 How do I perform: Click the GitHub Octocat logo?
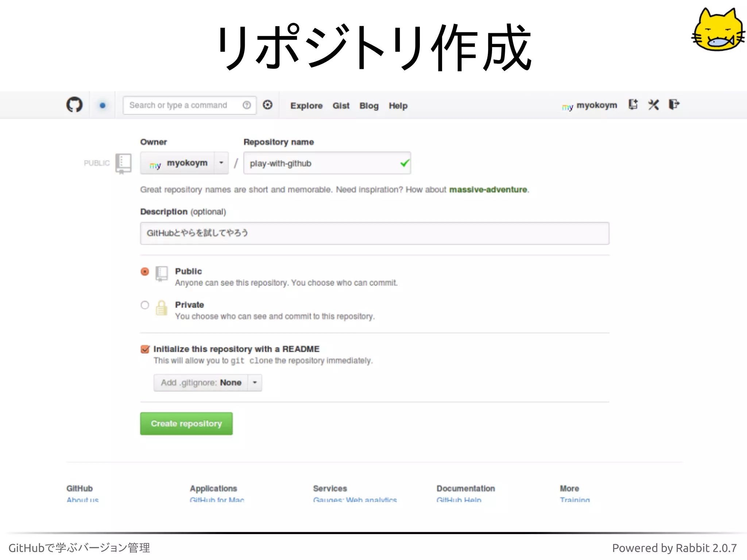coord(74,105)
